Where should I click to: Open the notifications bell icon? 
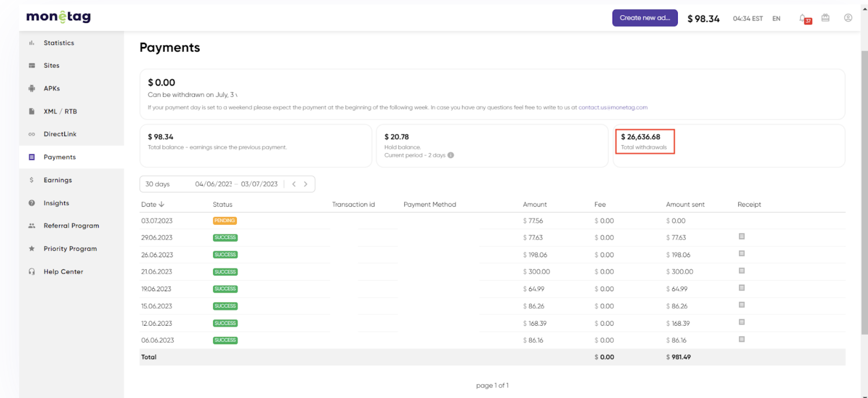point(803,18)
